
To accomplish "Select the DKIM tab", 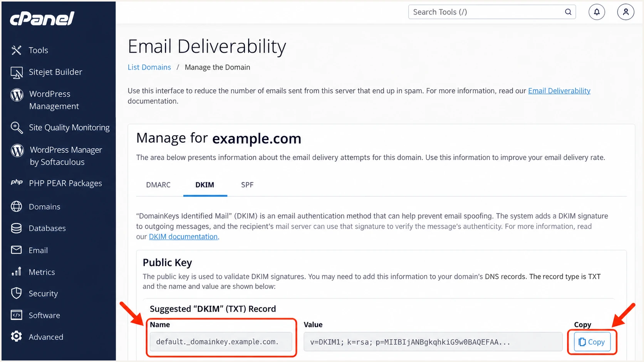I will [x=205, y=185].
